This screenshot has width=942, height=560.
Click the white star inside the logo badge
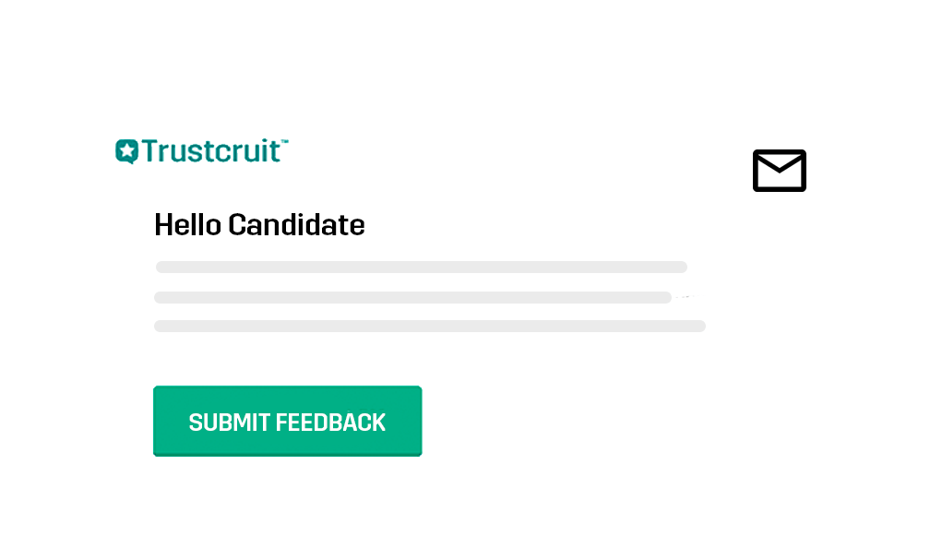[x=126, y=150]
